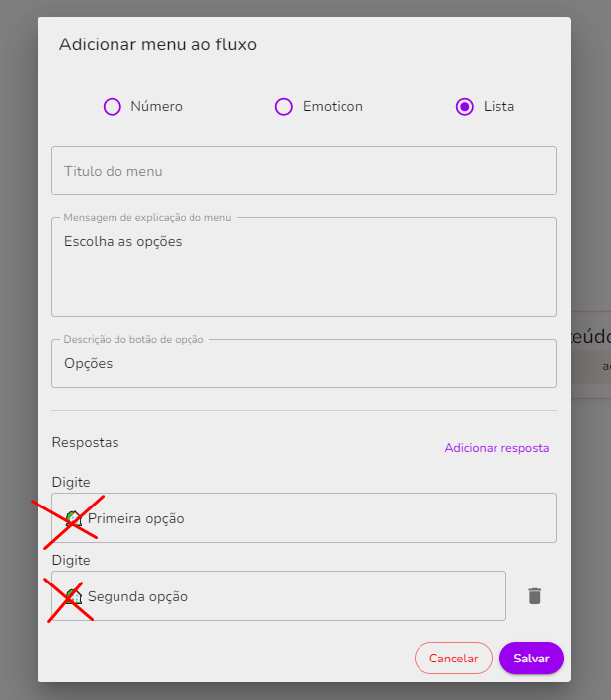Click the Adicionar resposta link

(x=496, y=448)
